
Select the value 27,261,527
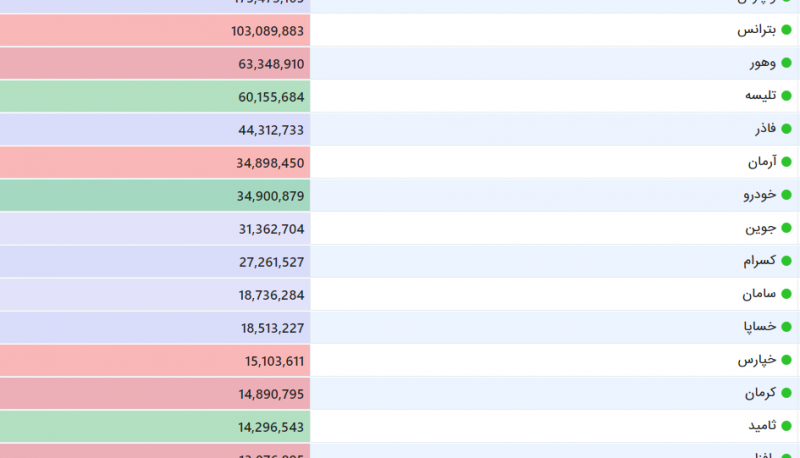click(271, 262)
